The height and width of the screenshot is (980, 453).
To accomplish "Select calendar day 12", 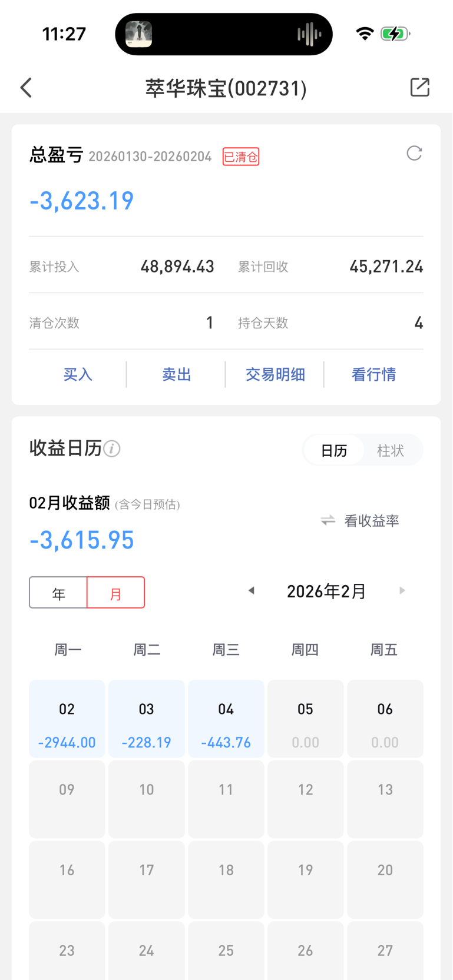I will 306,799.
